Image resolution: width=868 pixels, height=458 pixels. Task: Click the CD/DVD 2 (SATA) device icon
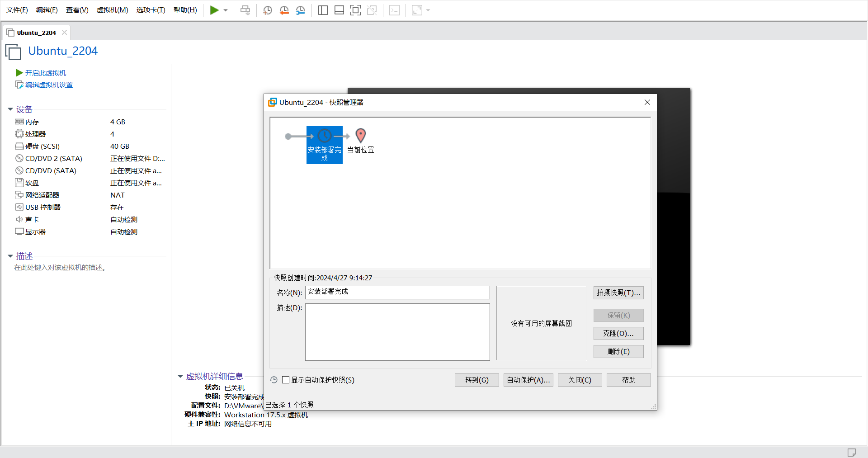tap(19, 158)
